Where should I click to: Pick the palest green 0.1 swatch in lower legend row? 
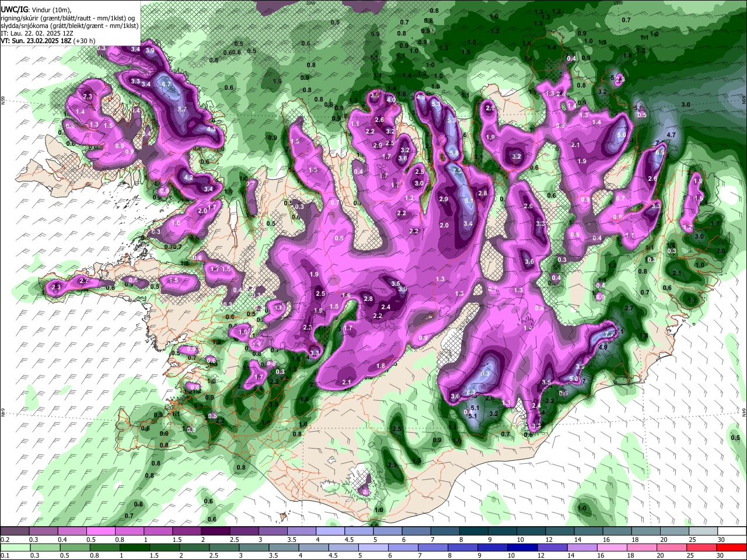[15, 547]
